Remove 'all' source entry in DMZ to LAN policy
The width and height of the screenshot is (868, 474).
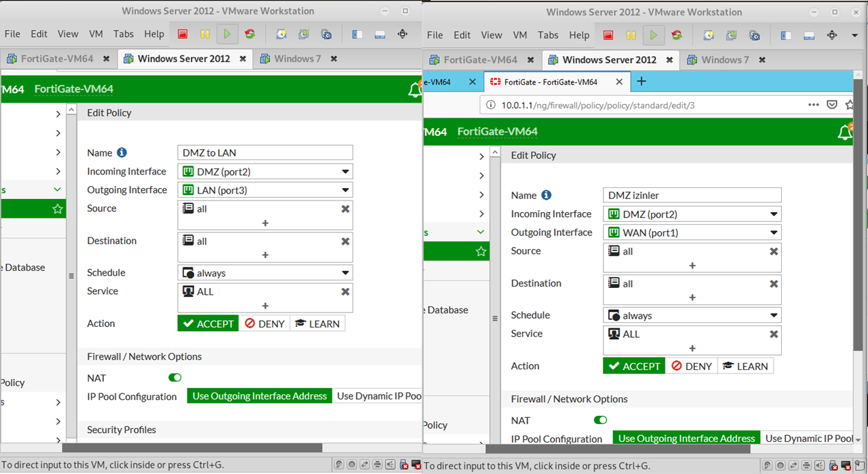click(x=345, y=209)
